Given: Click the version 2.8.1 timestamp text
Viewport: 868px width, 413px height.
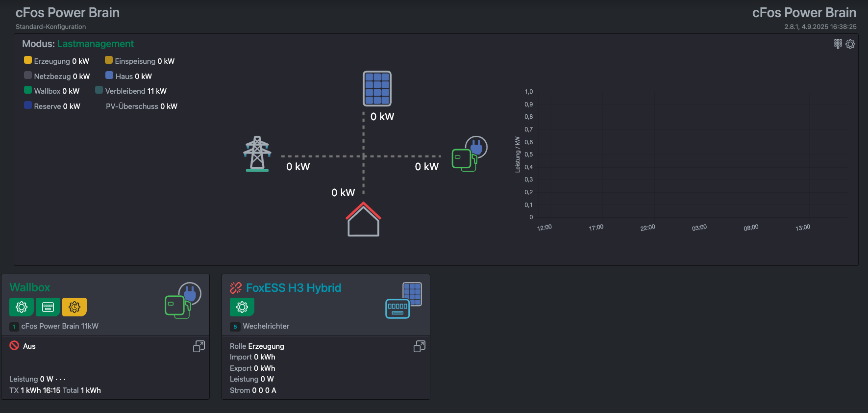Looking at the screenshot, I should pos(820,27).
